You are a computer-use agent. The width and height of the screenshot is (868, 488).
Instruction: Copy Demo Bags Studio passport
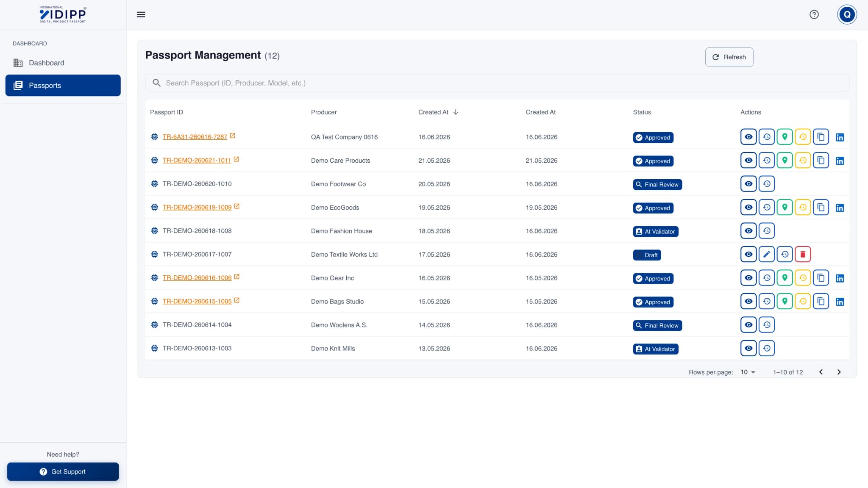[821, 301]
